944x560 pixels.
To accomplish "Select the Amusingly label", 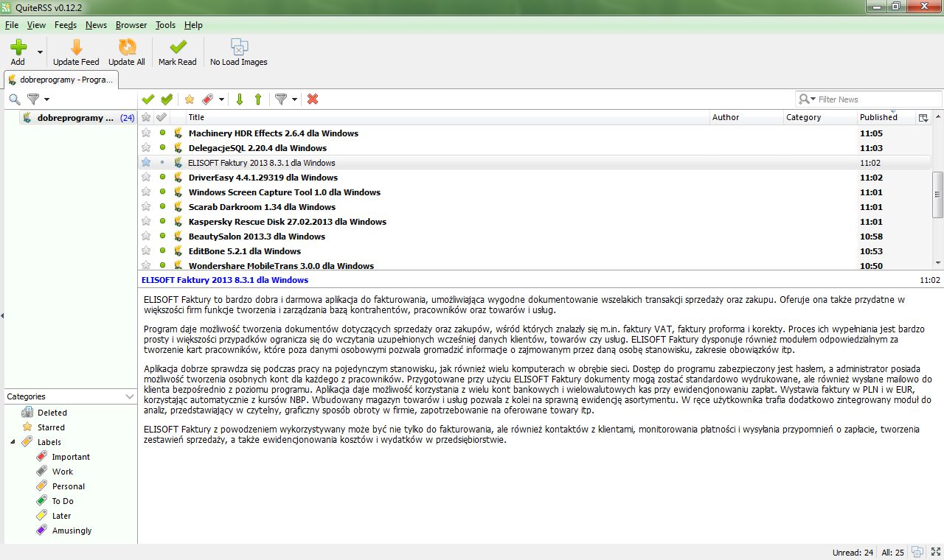I will 72,531.
